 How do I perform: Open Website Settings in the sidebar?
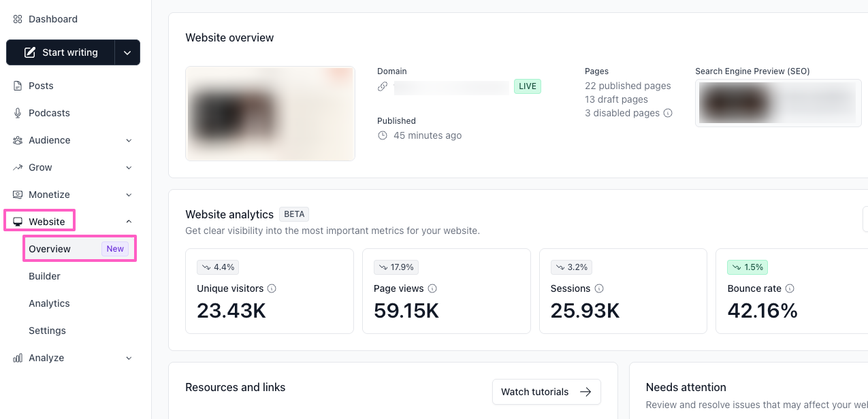47,331
